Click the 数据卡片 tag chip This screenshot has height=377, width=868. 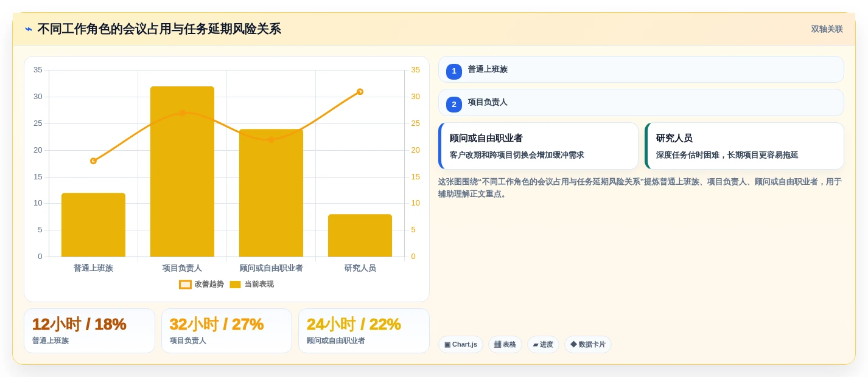588,344
